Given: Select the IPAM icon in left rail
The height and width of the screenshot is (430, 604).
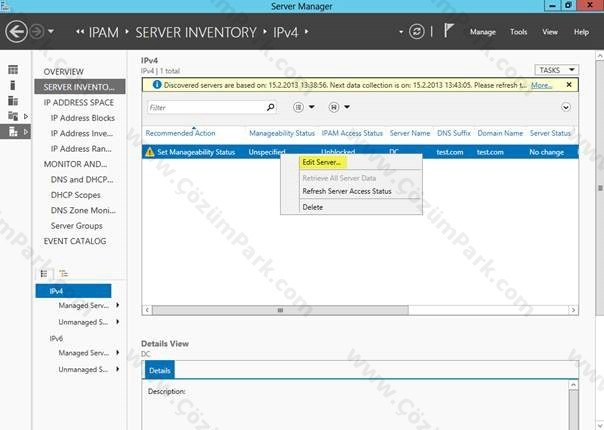Looking at the screenshot, I should (13, 132).
